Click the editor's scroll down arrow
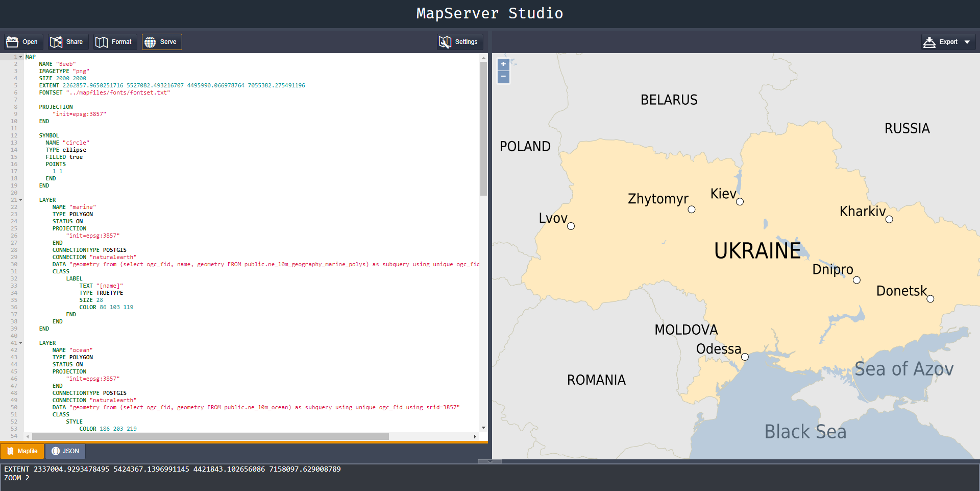980x491 pixels. click(x=483, y=428)
